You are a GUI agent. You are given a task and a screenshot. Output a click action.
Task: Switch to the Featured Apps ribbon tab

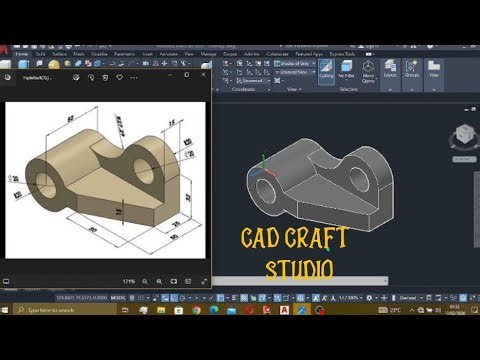tap(309, 54)
